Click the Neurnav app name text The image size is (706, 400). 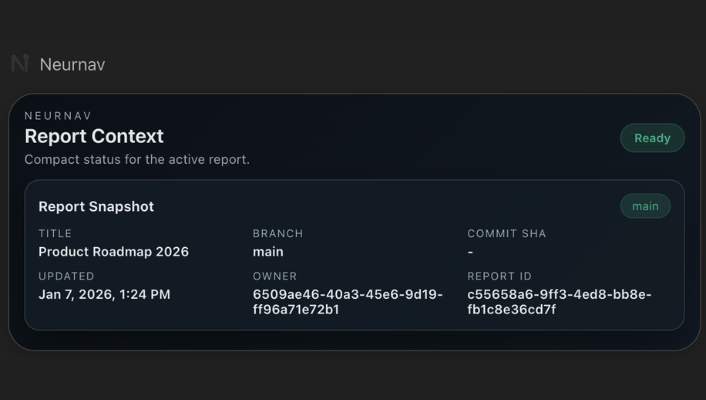(72, 65)
